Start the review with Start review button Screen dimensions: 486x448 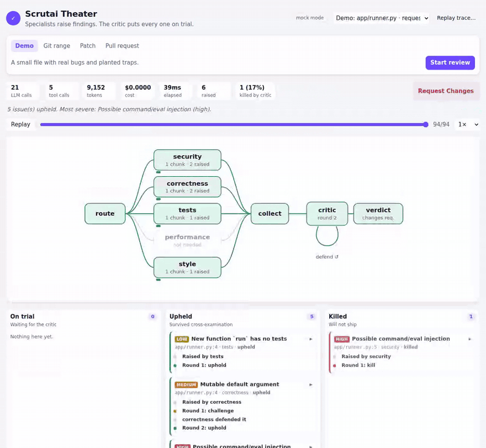click(x=450, y=62)
